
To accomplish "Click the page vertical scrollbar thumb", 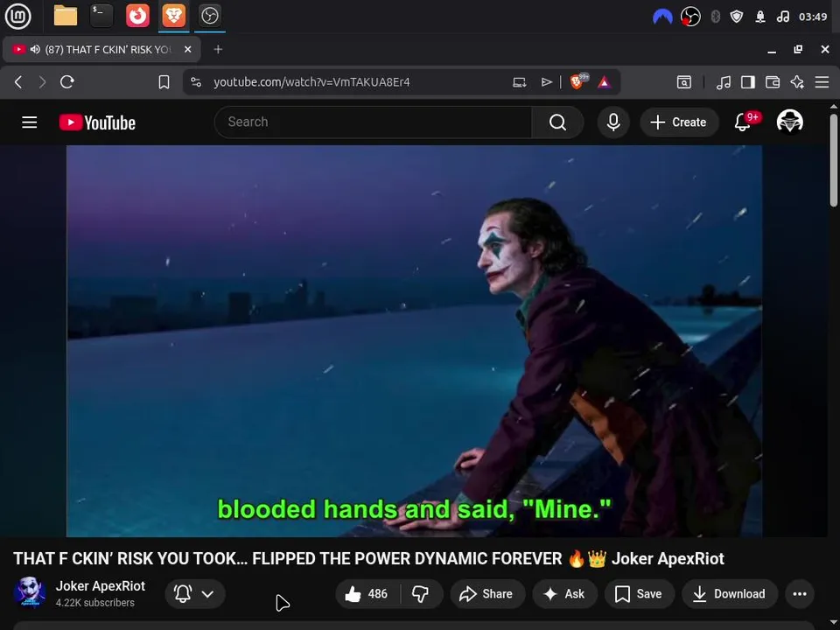I will tap(834, 159).
